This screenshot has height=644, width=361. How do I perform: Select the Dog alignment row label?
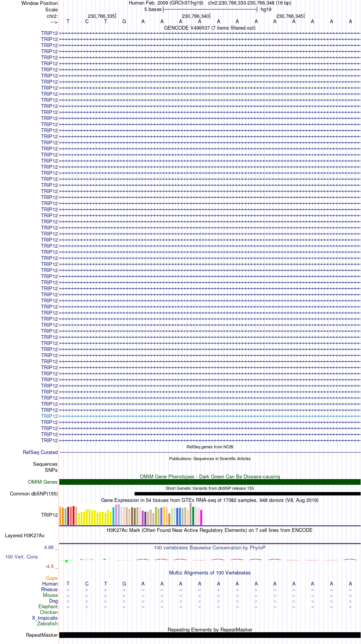click(x=54, y=601)
